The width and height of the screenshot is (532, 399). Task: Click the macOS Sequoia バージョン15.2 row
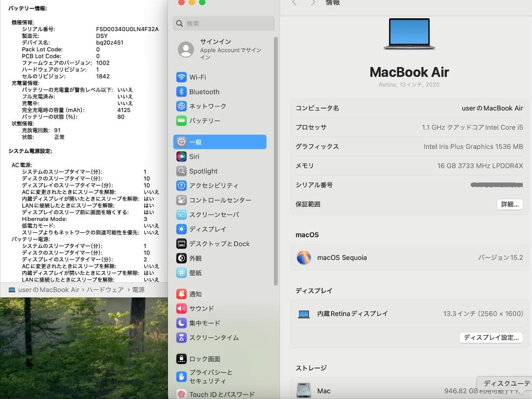tap(409, 257)
